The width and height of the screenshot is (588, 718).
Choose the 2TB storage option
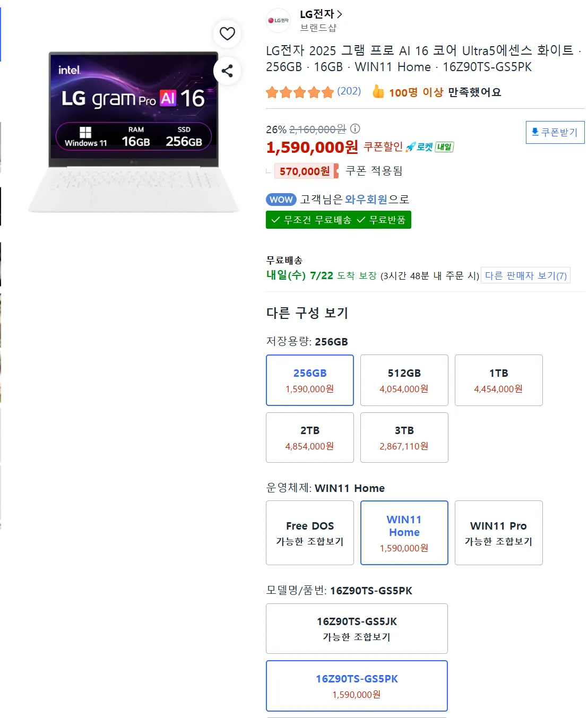click(310, 438)
